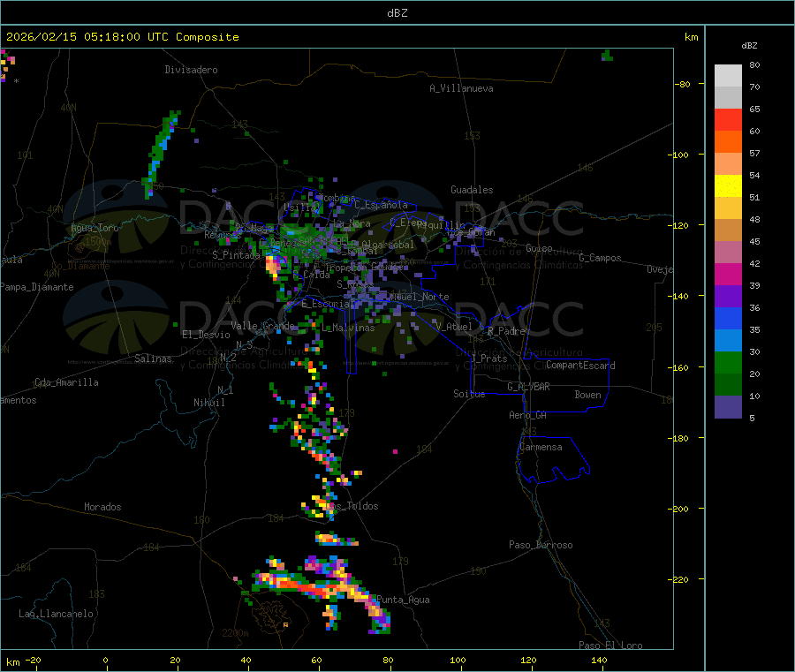Click the Paso_El_Loro map label
This screenshot has width=795, height=672.
pyautogui.click(x=611, y=646)
